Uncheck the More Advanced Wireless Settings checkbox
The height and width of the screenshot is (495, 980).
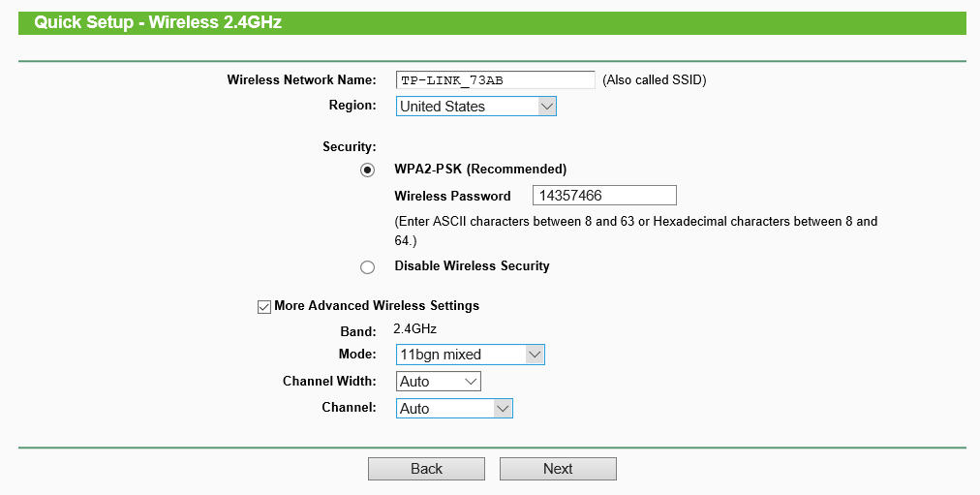point(263,306)
